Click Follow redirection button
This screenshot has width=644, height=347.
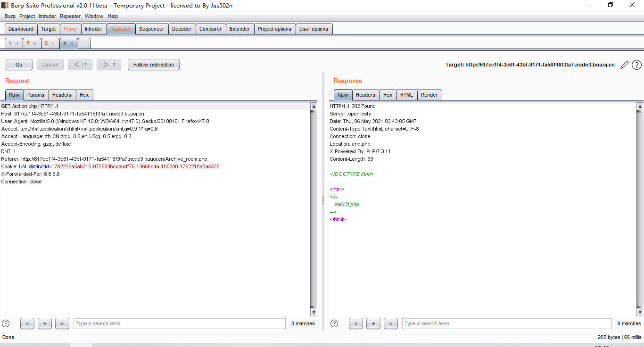[x=154, y=65]
